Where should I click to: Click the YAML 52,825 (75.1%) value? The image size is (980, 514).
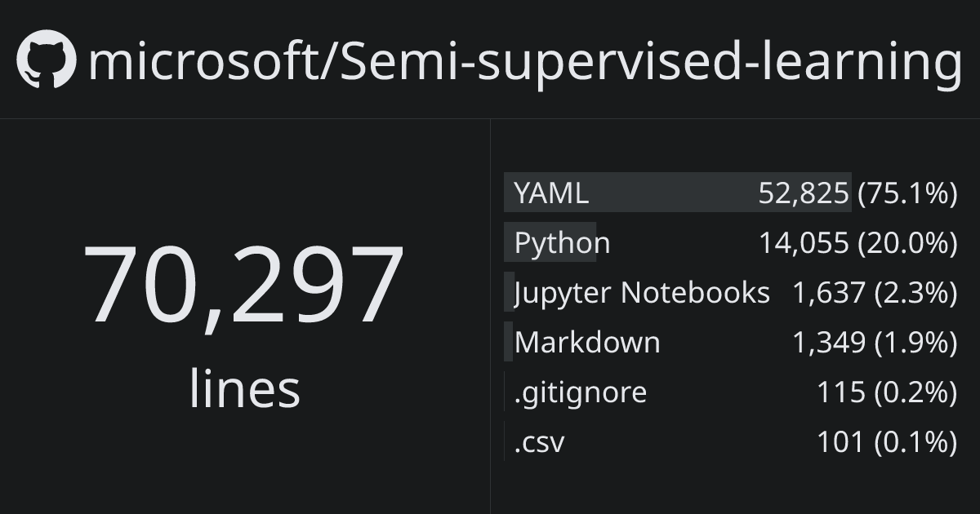tap(857, 193)
